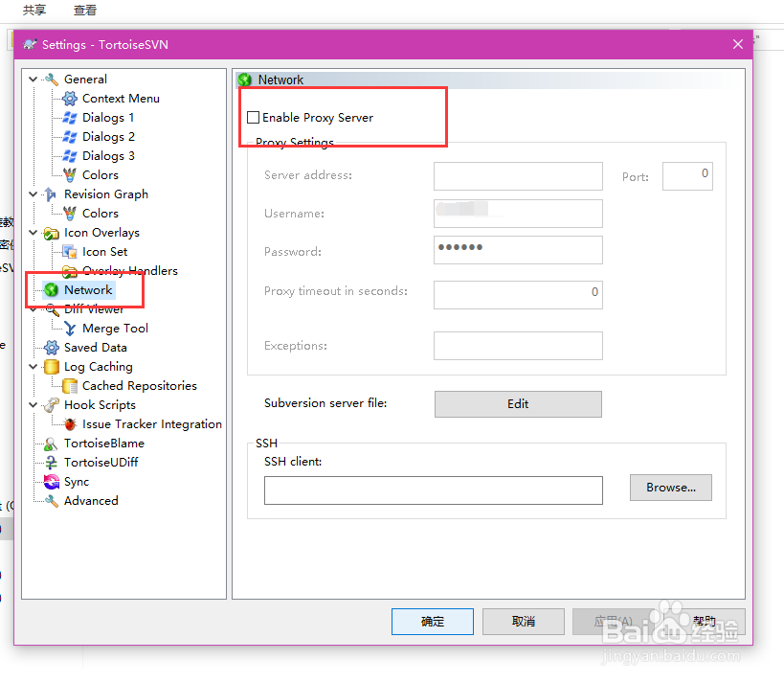Click the TortoiseBlame icon

(51, 444)
